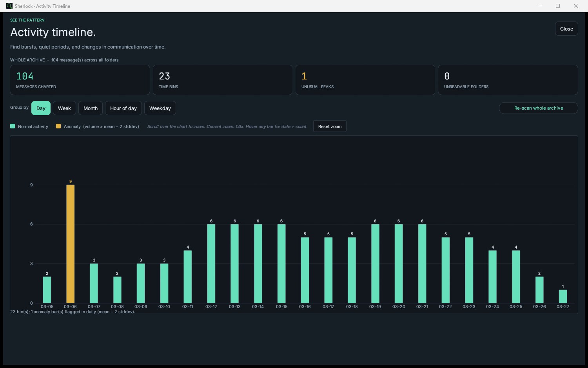The width and height of the screenshot is (588, 368).
Task: Click the 03-23 bar
Action: pyautogui.click(x=469, y=270)
